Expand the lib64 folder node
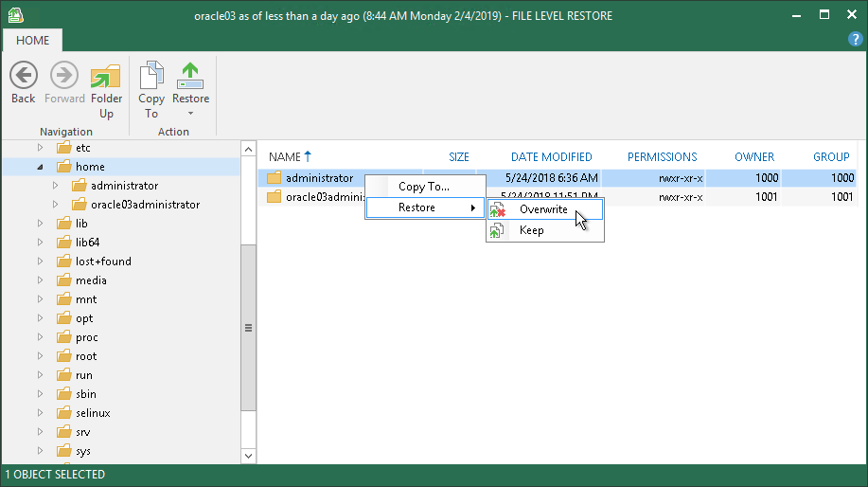The height and width of the screenshot is (487, 868). click(x=40, y=243)
